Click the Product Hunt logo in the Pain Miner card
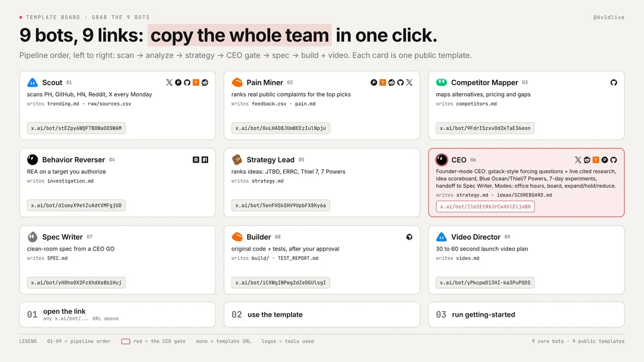The height and width of the screenshot is (362, 644). pos(374,82)
